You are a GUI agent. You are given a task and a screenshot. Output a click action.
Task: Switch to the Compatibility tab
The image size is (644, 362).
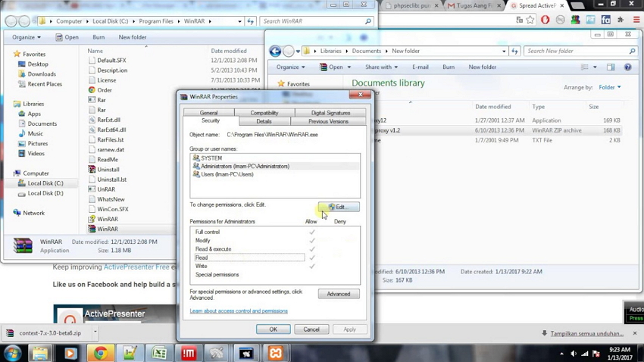point(264,112)
